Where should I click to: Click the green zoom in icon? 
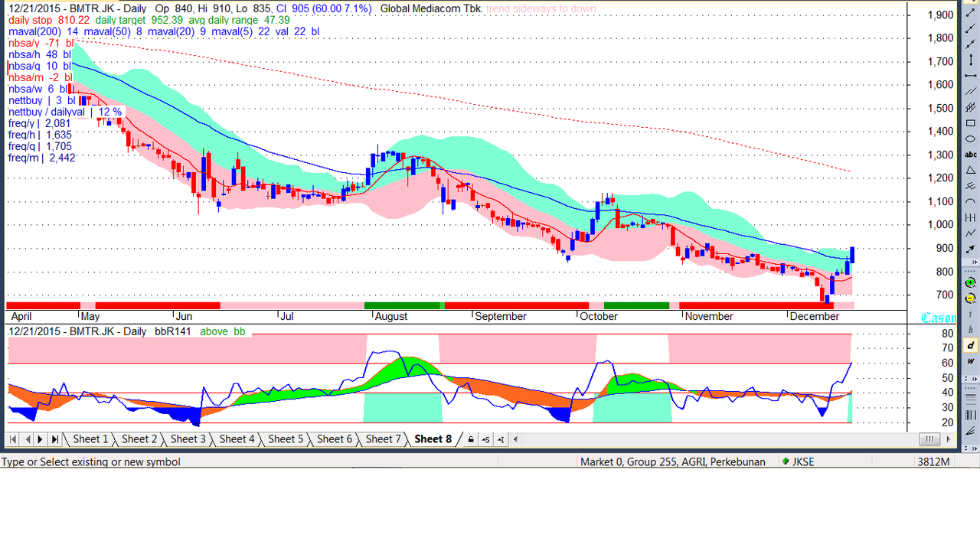click(970, 282)
